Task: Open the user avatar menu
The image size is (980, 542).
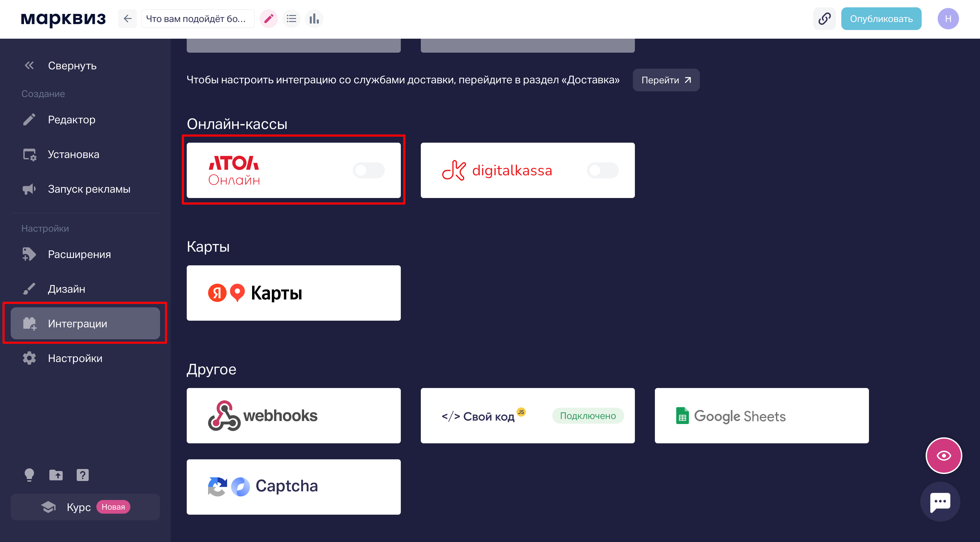Action: point(948,19)
